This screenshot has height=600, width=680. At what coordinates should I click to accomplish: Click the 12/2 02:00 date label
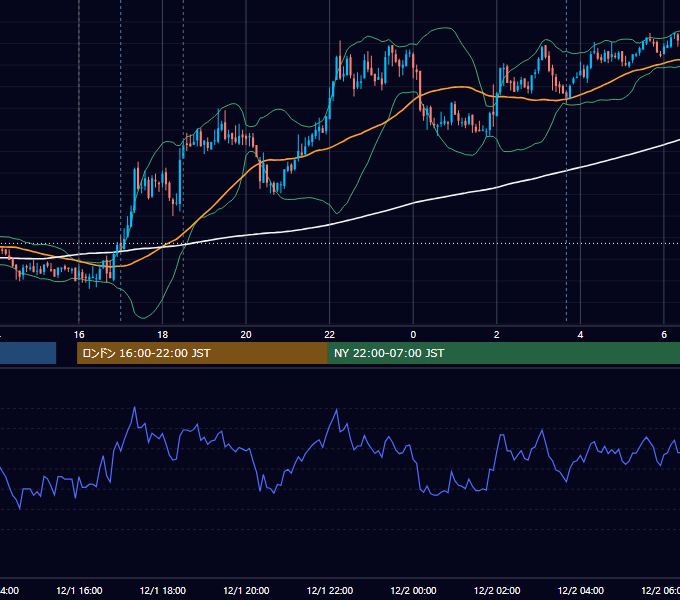click(x=497, y=590)
